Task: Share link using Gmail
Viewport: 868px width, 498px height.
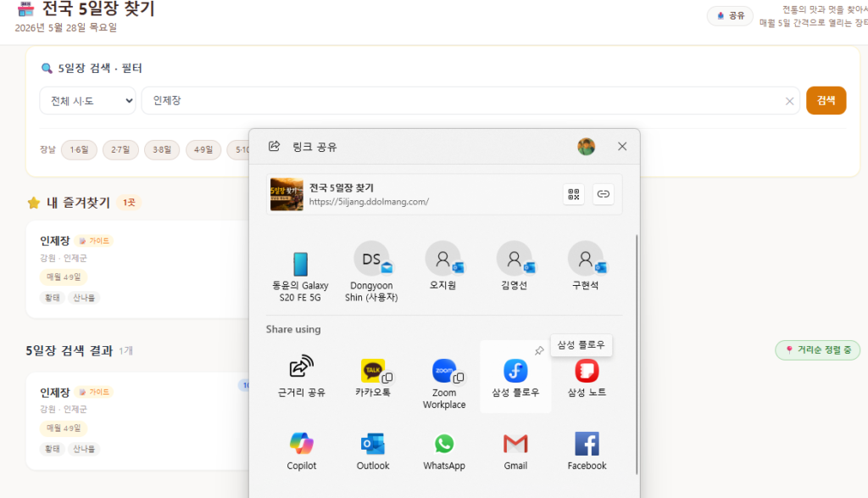Action: click(x=515, y=450)
